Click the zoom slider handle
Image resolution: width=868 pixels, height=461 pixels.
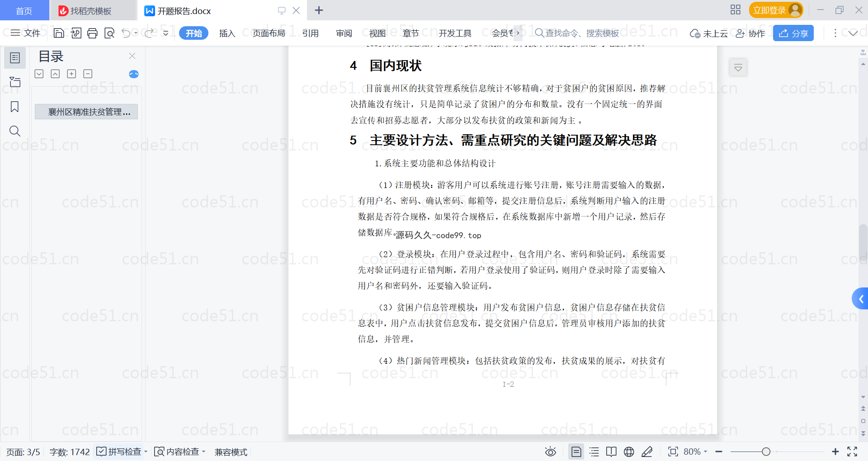point(766,452)
